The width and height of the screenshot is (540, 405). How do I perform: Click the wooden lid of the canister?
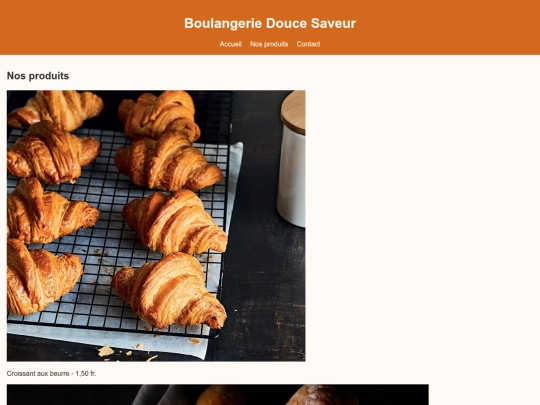293,112
